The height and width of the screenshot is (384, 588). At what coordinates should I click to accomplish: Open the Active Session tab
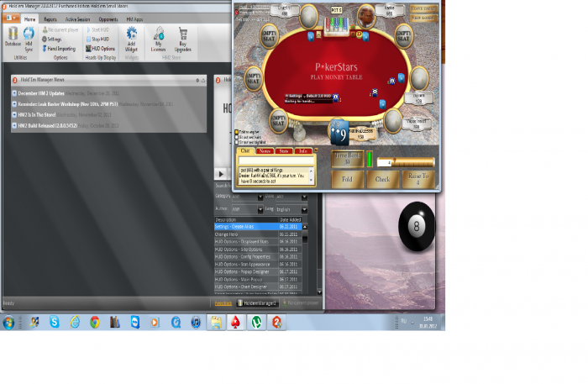coord(77,19)
